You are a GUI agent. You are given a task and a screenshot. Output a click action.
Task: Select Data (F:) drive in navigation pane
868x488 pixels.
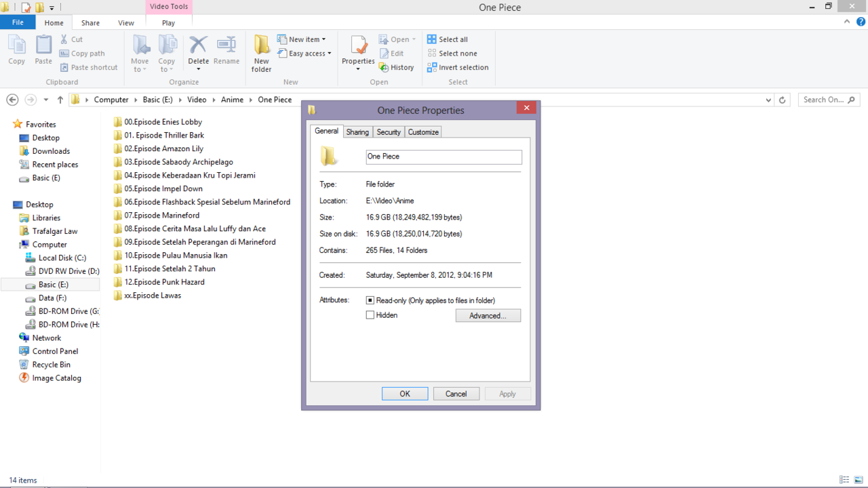[46, 298]
